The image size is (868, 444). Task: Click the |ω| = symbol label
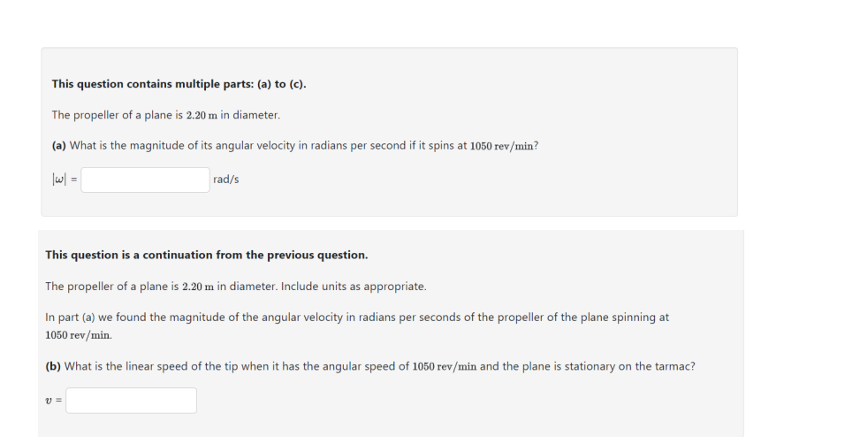pyautogui.click(x=65, y=180)
